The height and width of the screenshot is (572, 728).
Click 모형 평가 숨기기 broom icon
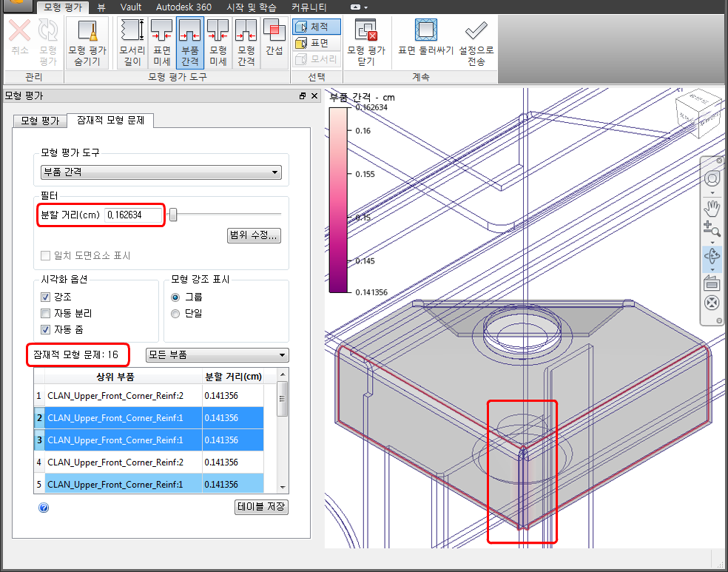pyautogui.click(x=87, y=30)
